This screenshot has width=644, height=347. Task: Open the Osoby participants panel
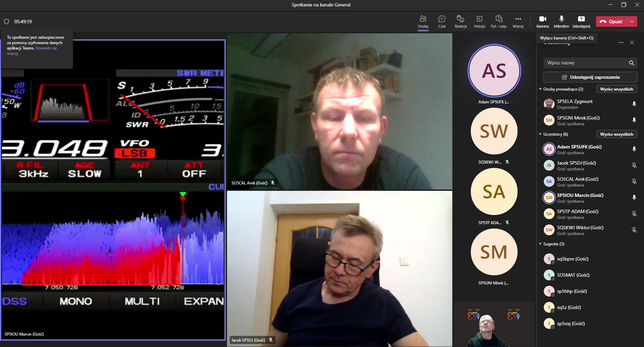[423, 22]
